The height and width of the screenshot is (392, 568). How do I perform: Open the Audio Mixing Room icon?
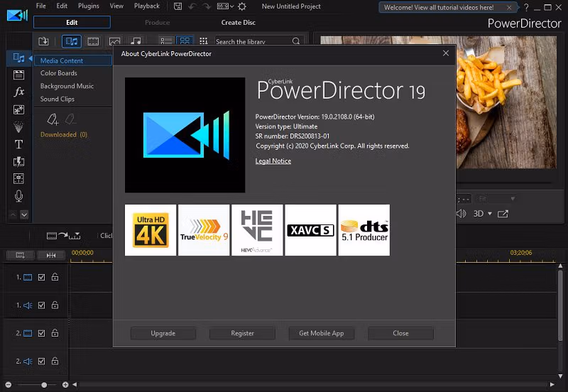click(18, 179)
